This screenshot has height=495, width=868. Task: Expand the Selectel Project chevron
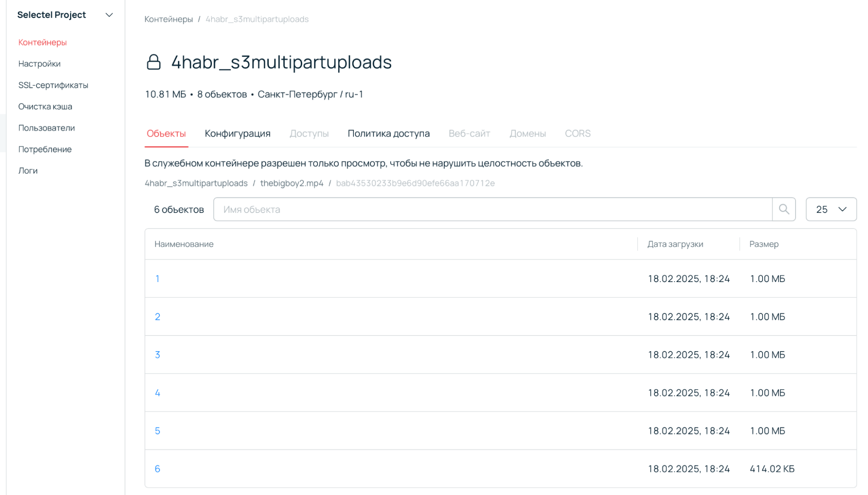coord(109,15)
